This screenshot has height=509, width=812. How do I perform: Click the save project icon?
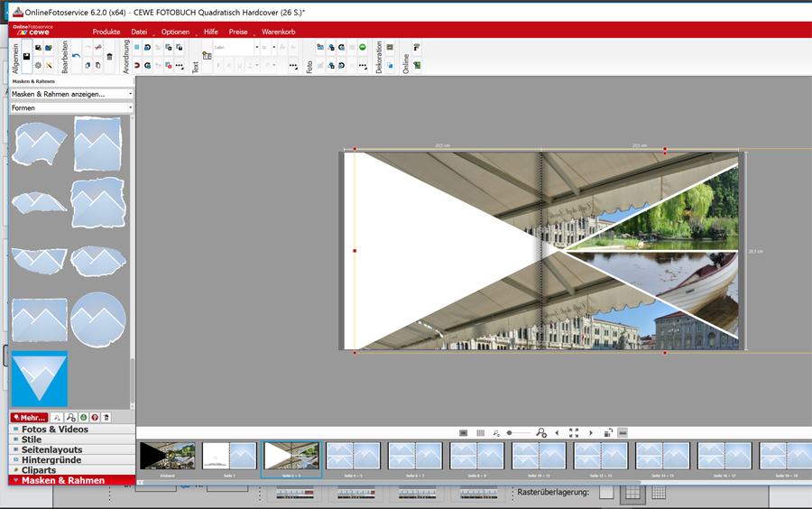(27, 56)
